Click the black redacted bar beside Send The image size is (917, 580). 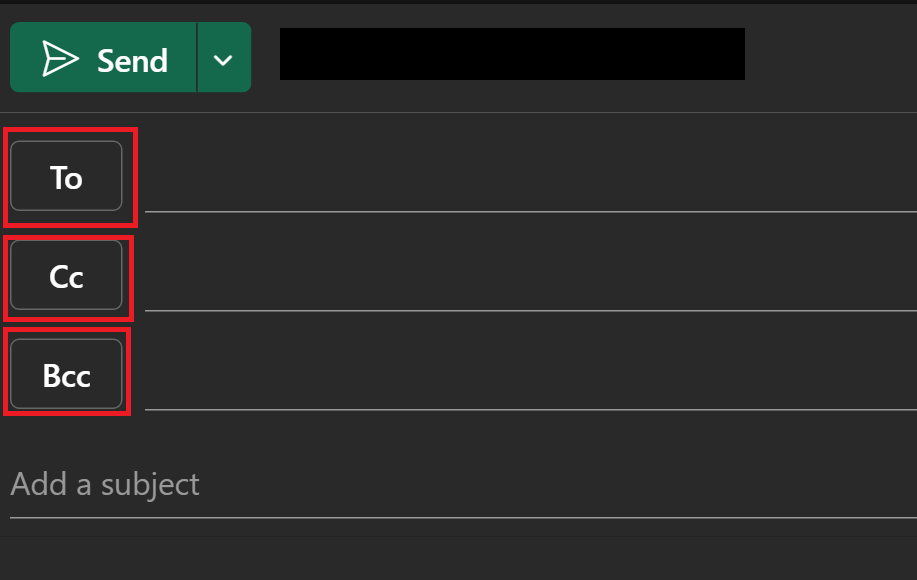pyautogui.click(x=512, y=54)
